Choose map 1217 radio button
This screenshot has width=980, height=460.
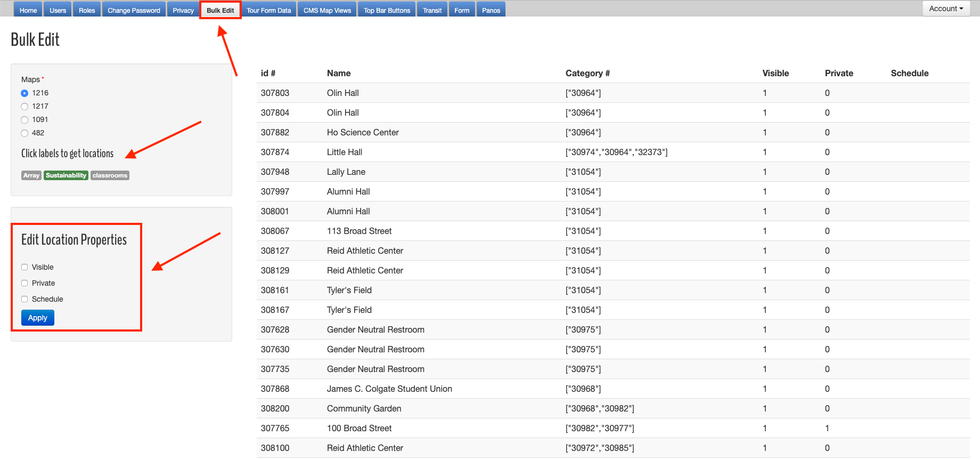(24, 107)
